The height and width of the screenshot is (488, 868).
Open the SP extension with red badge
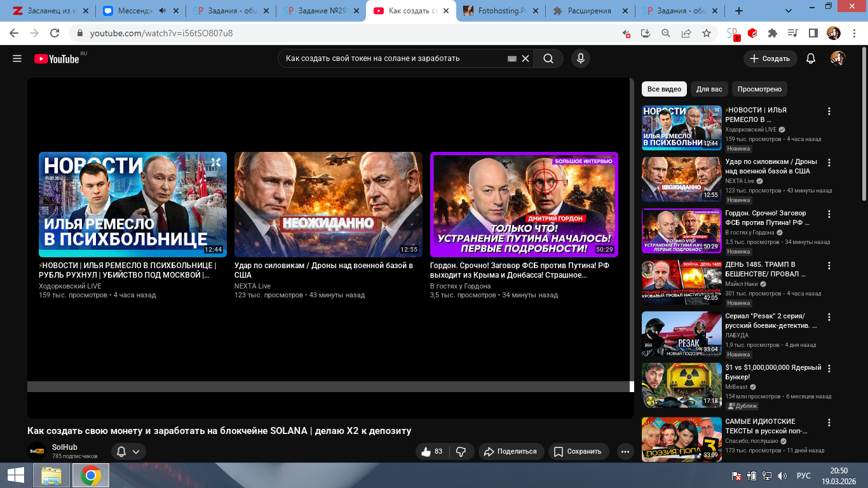point(733,34)
